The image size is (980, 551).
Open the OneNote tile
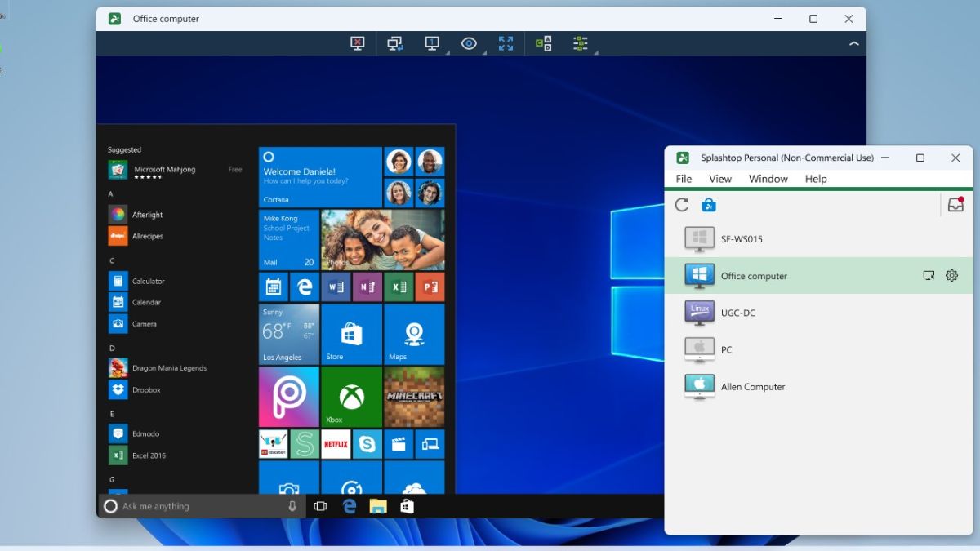pyautogui.click(x=367, y=287)
